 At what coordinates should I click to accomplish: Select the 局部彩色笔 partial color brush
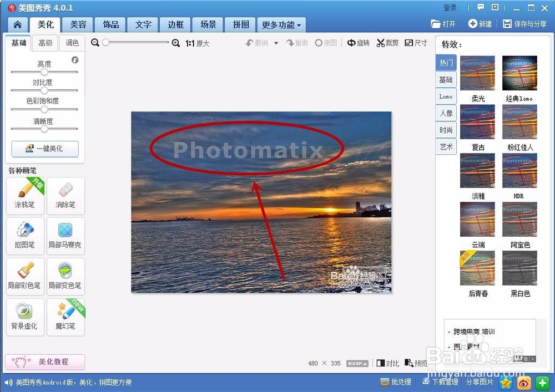tap(25, 277)
